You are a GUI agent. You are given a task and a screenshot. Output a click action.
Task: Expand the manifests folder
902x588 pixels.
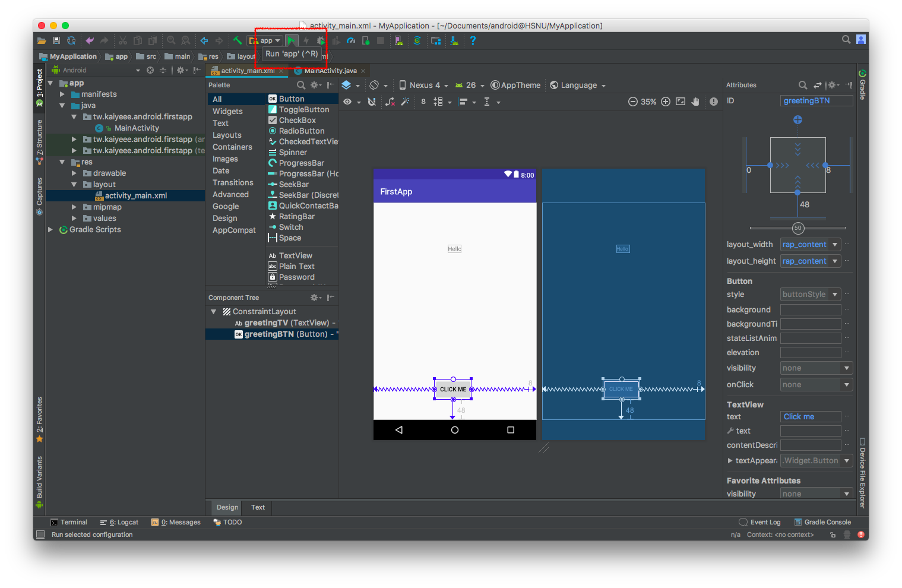point(62,94)
